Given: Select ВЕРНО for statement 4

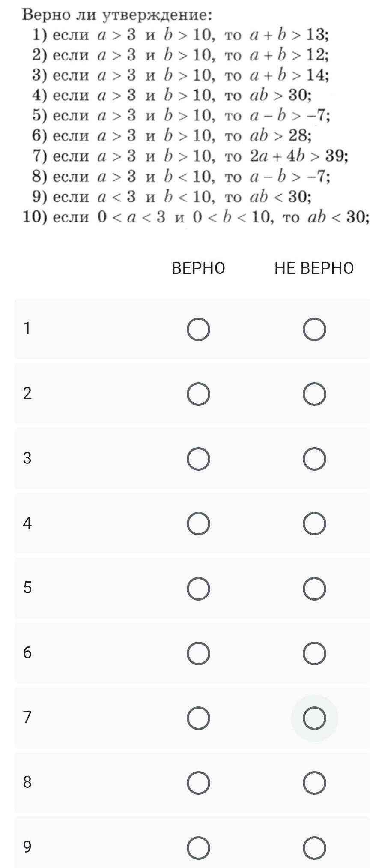Looking at the screenshot, I should tap(198, 524).
